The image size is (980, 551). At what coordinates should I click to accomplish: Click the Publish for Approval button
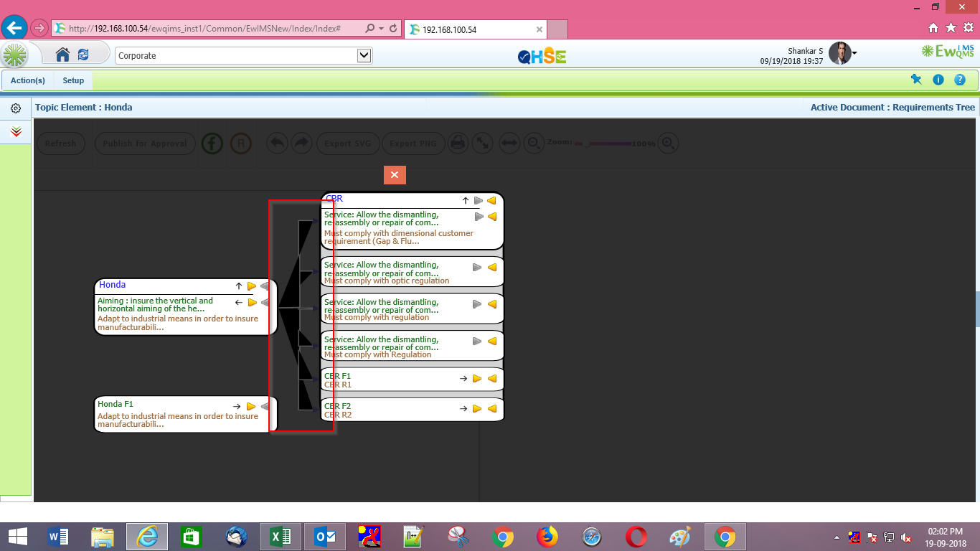145,143
